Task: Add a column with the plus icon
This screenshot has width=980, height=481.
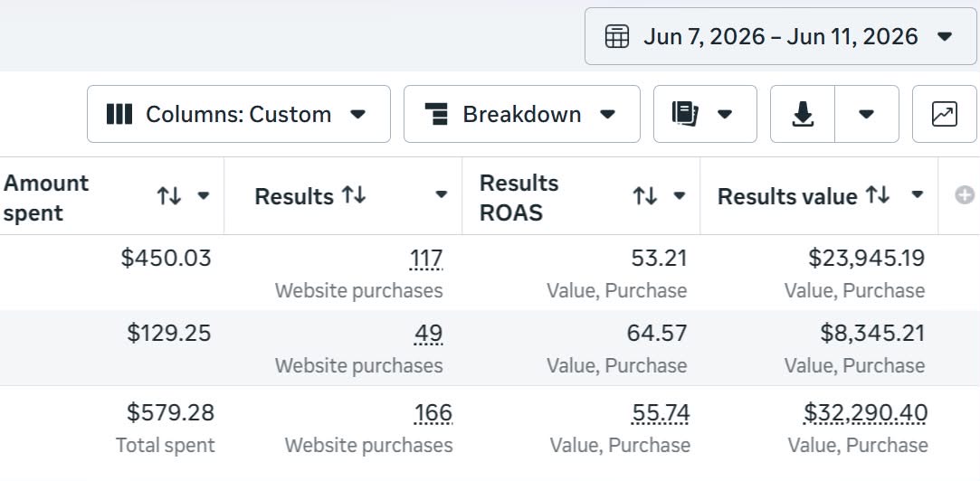Action: point(965,195)
